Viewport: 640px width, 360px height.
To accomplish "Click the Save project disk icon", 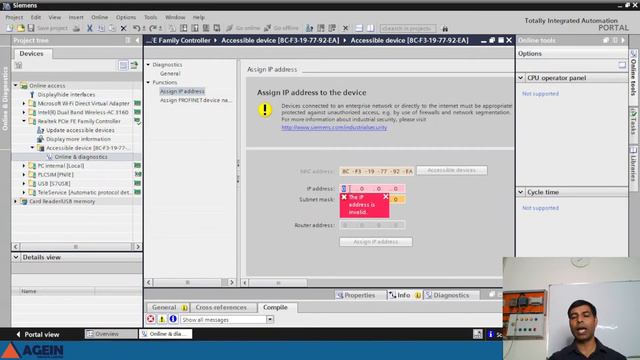I will coord(31,28).
